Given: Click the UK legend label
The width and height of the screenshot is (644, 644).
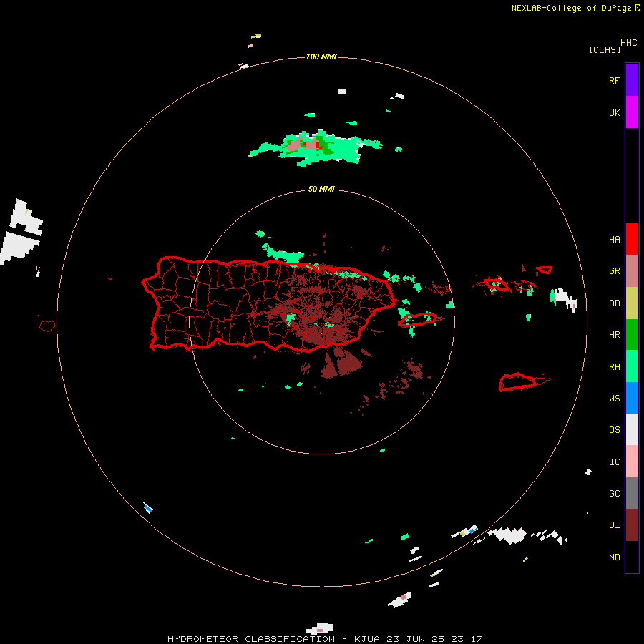Looking at the screenshot, I should 614,112.
